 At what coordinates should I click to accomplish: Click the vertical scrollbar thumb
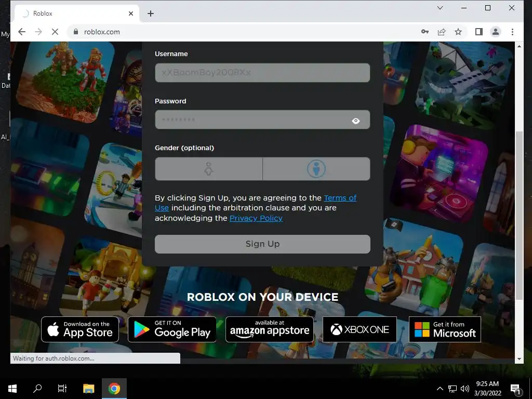coord(519,216)
